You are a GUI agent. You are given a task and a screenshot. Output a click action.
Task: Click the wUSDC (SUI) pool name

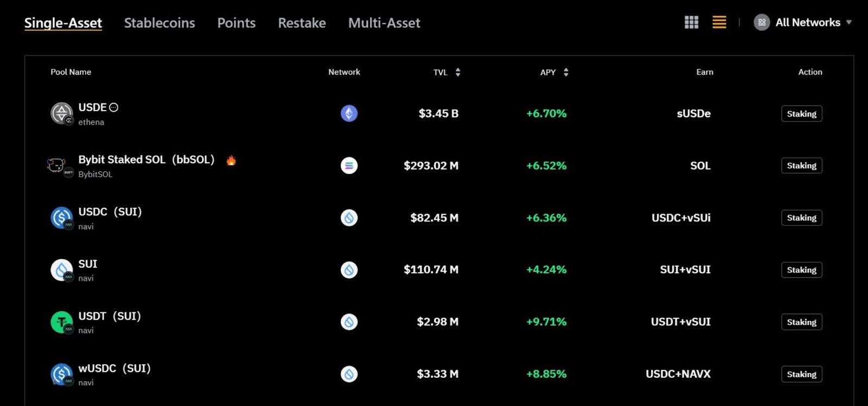(114, 368)
